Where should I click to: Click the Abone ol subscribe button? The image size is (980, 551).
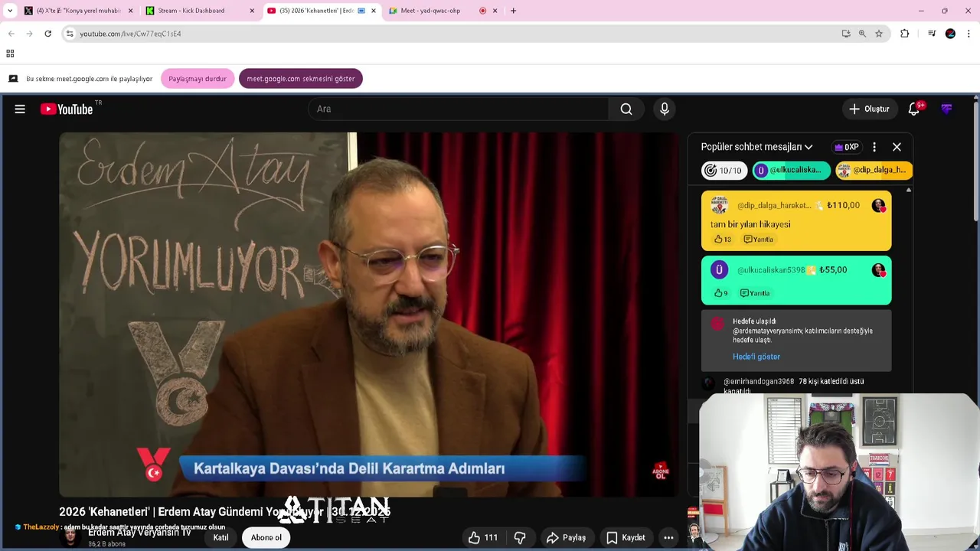click(x=266, y=538)
